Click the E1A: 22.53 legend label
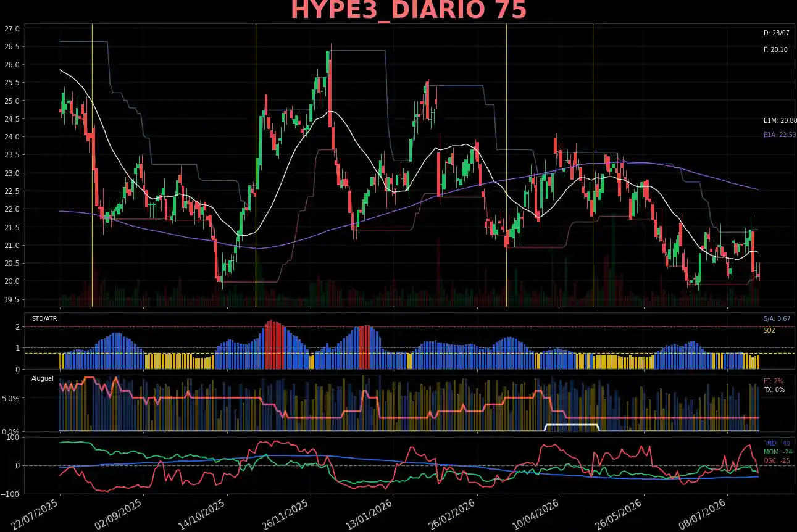797x532 pixels. tap(780, 135)
